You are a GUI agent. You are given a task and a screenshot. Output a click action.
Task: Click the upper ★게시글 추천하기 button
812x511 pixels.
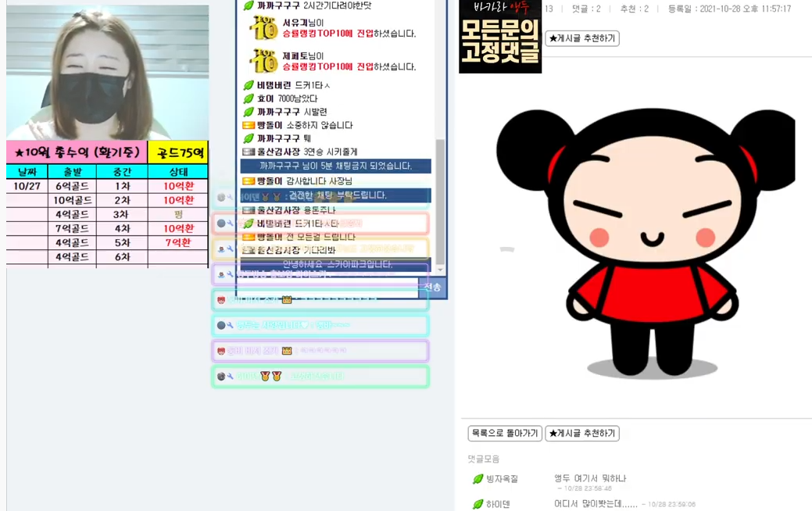point(582,38)
